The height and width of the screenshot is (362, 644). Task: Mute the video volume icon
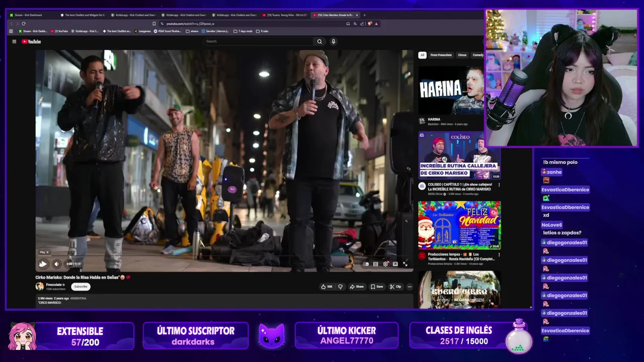(x=56, y=264)
